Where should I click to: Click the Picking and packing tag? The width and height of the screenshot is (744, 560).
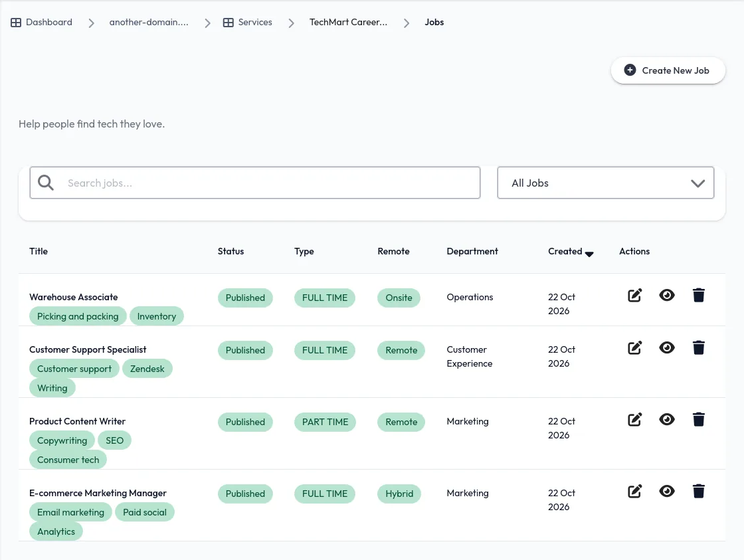click(78, 316)
